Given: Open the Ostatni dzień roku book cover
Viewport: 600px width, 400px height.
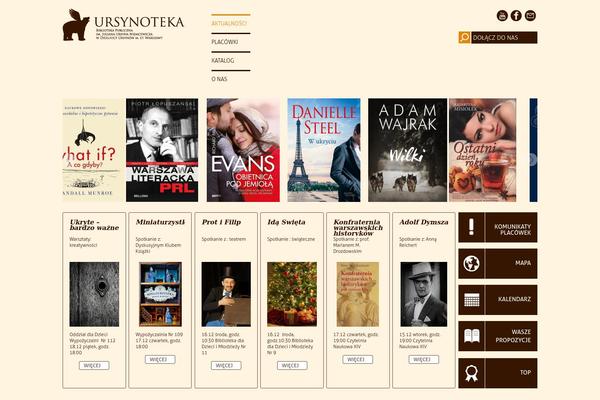Looking at the screenshot, I should coord(483,150).
